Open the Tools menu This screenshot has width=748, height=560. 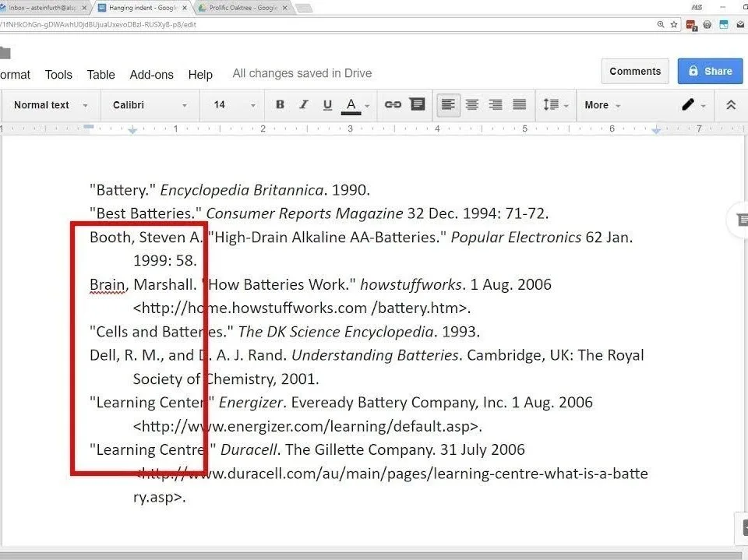pyautogui.click(x=58, y=75)
